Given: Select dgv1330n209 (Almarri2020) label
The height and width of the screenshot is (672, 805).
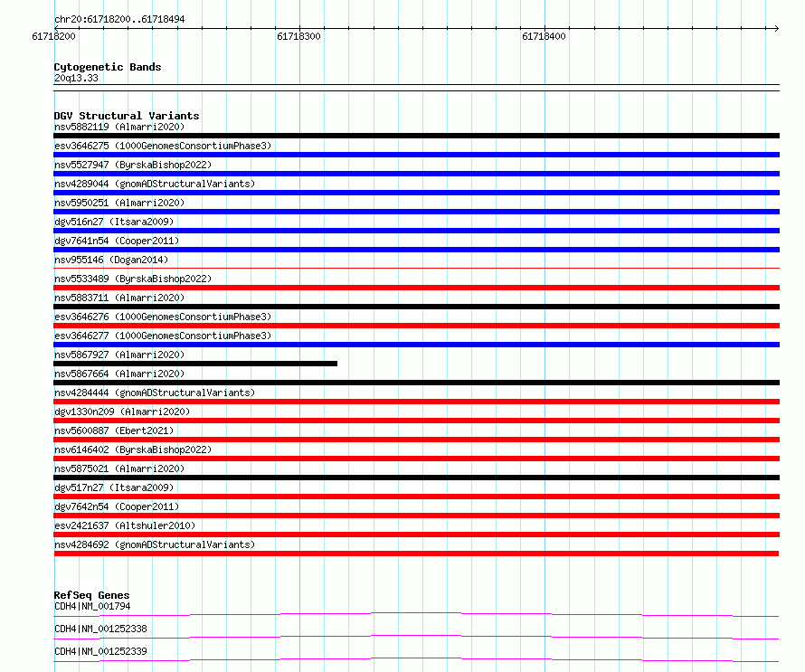Looking at the screenshot, I should (122, 412).
